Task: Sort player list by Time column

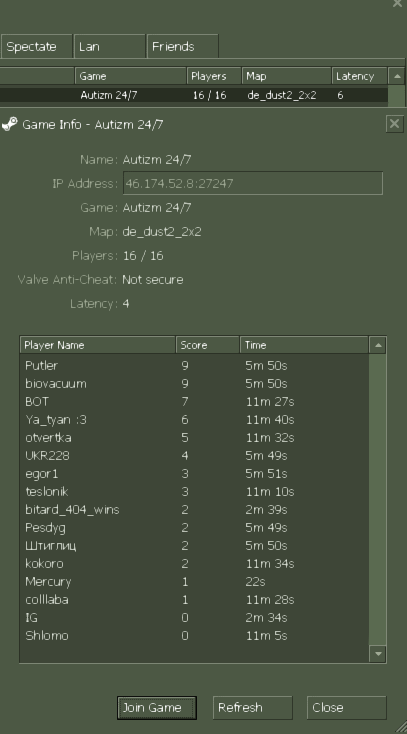Action: click(304, 345)
